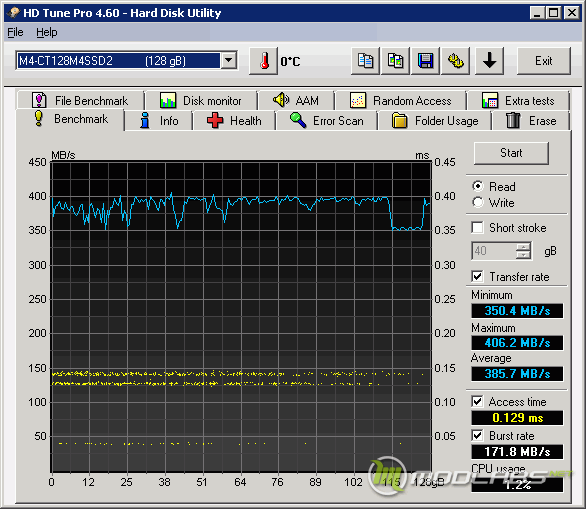586x509 pixels.
Task: Click the copy screenshot toolbar icon
Action: pos(395,61)
